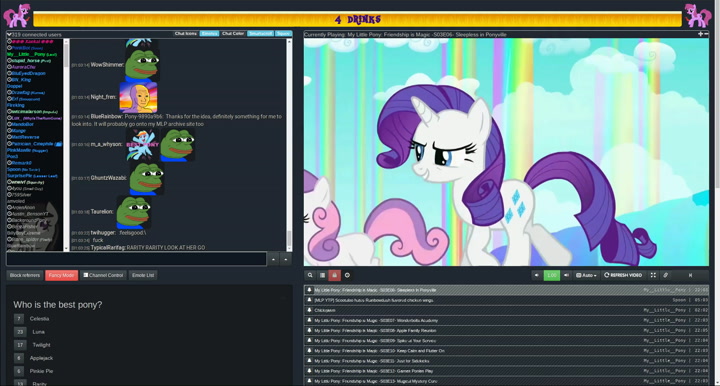Image resolution: width=720 pixels, height=386 pixels.
Task: Click the bell icon on the MLP YTP row
Action: [309, 300]
